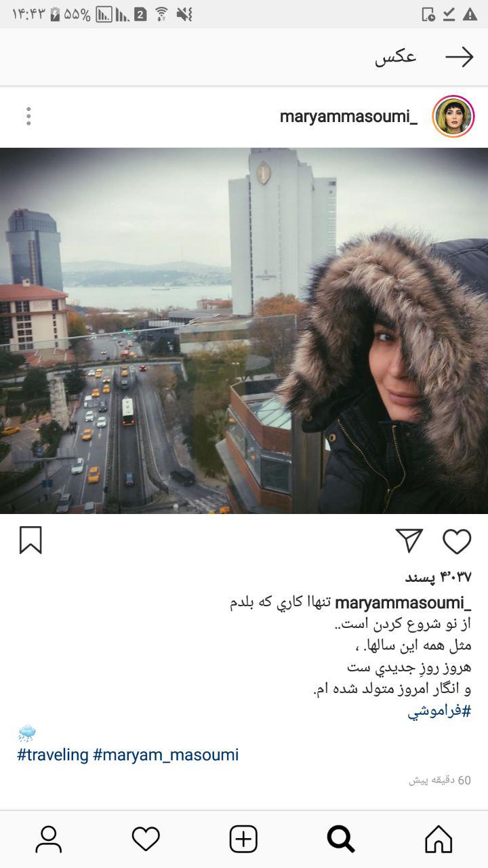Viewport: 488px width, 868px height.
Task: Go to Home tab in bottom bar
Action: point(439,839)
